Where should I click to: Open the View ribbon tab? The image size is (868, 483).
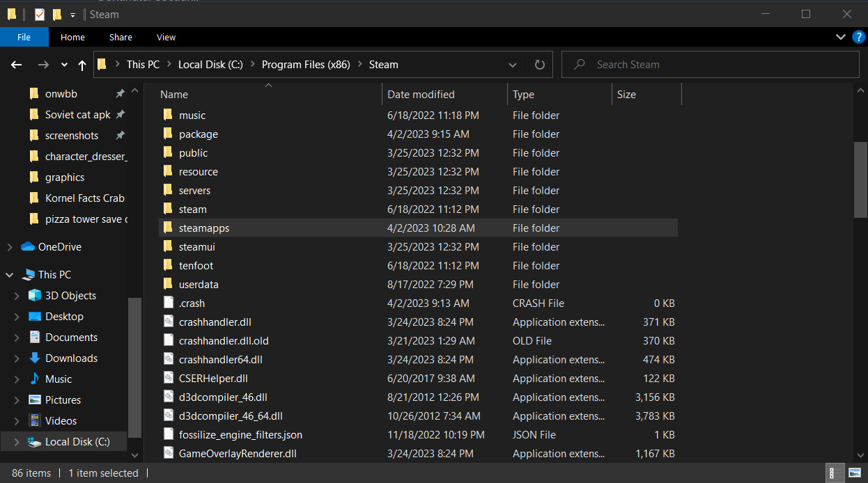(x=166, y=37)
